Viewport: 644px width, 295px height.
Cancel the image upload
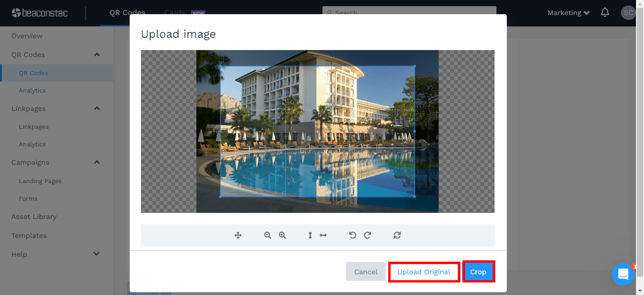point(366,271)
